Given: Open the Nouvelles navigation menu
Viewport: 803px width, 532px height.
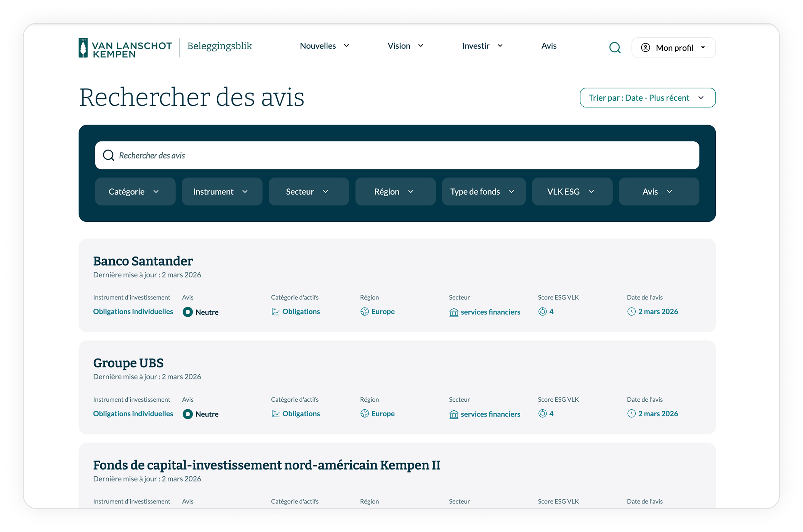Looking at the screenshot, I should point(324,46).
